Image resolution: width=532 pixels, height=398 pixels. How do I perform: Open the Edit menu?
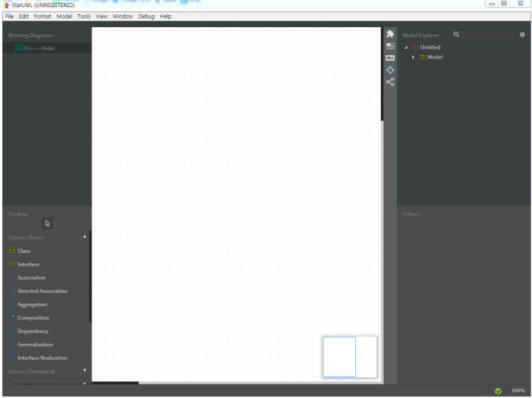click(24, 16)
